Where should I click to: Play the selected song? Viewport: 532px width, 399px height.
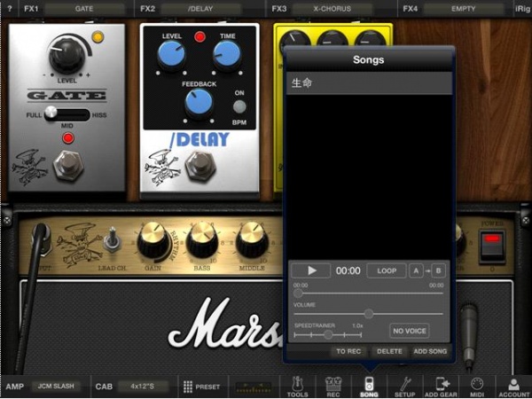click(x=311, y=270)
